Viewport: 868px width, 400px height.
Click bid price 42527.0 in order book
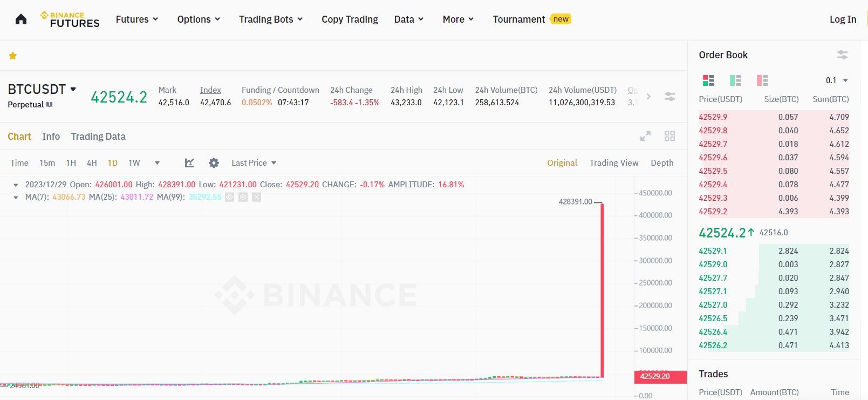713,305
